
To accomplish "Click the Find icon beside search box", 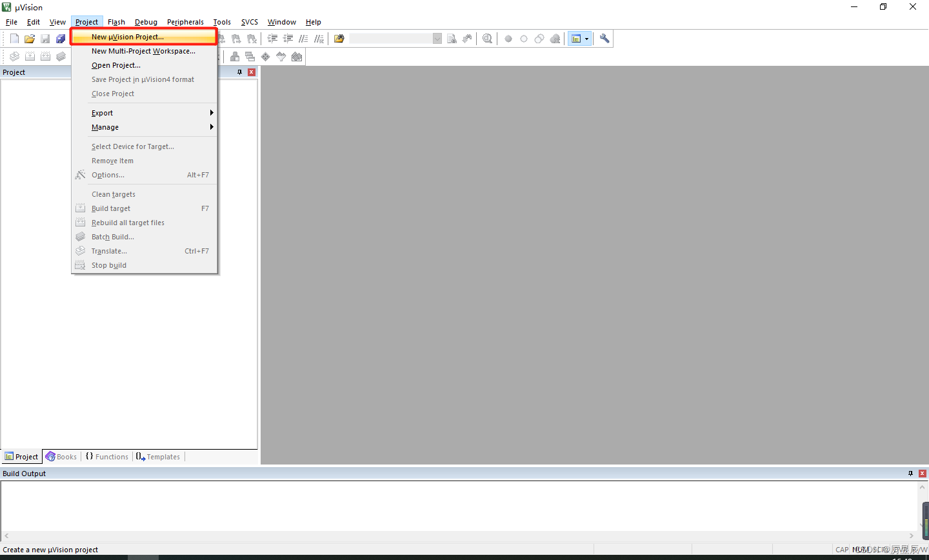I will pyautogui.click(x=452, y=39).
